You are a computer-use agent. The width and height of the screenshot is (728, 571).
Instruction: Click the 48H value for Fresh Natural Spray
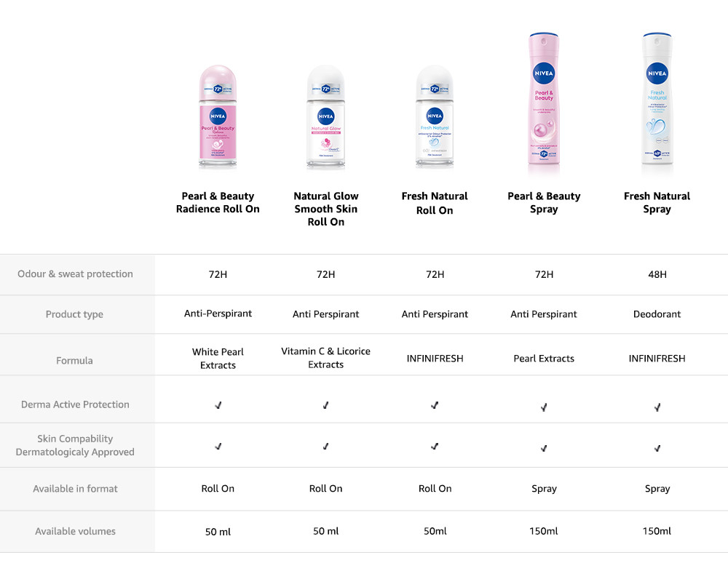tap(657, 274)
